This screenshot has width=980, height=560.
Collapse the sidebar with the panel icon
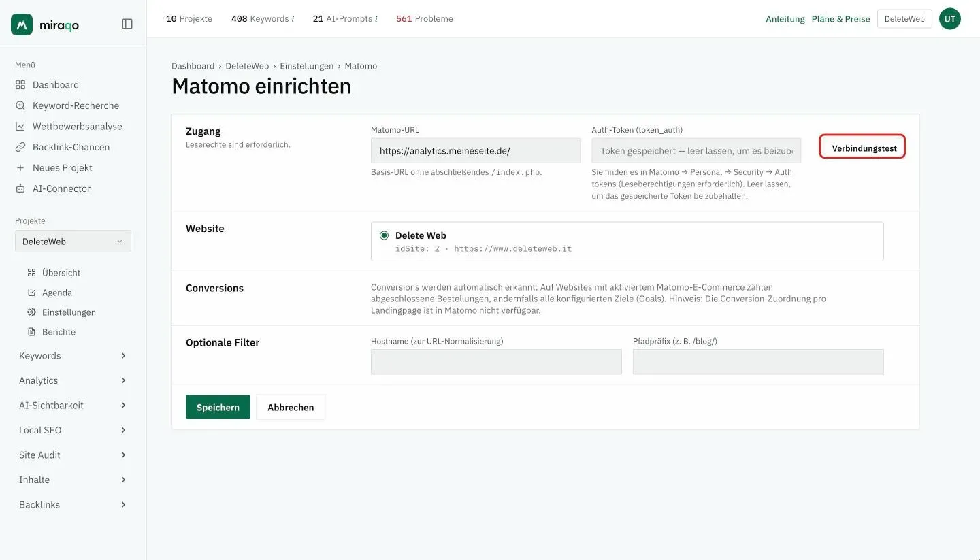[x=127, y=24]
